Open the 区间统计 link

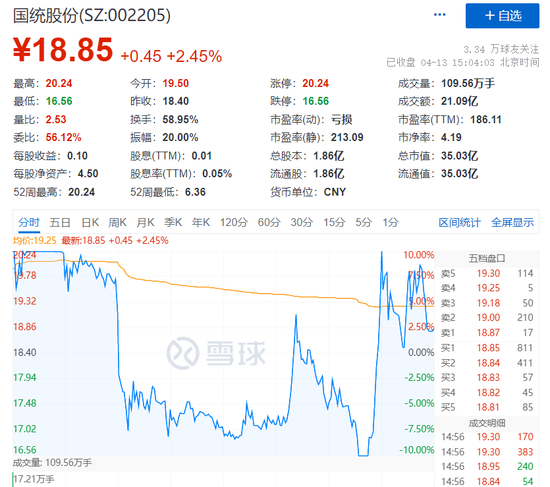point(460,222)
